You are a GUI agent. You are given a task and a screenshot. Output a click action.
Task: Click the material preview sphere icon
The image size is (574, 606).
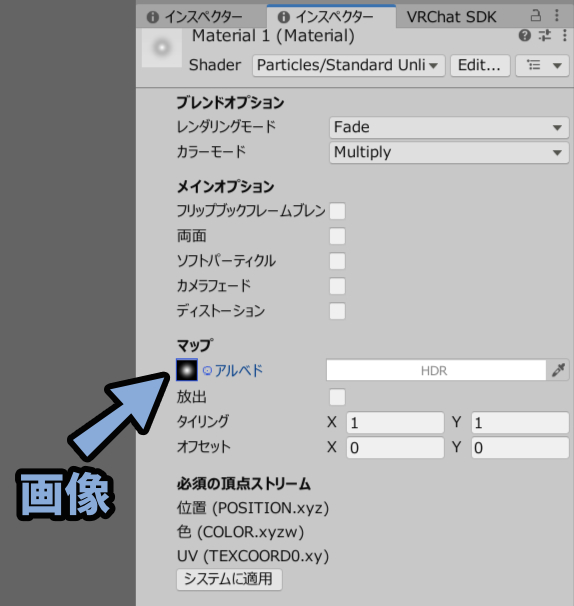[162, 48]
